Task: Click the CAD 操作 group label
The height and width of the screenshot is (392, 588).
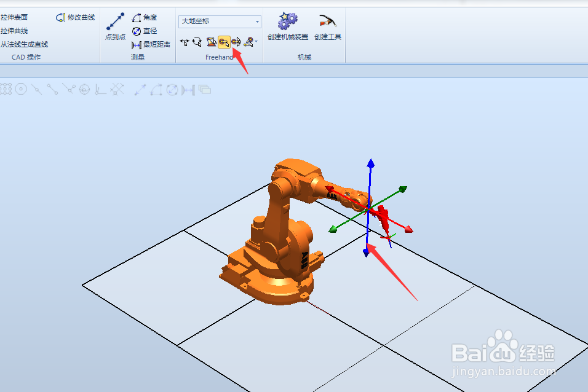Action: click(26, 57)
